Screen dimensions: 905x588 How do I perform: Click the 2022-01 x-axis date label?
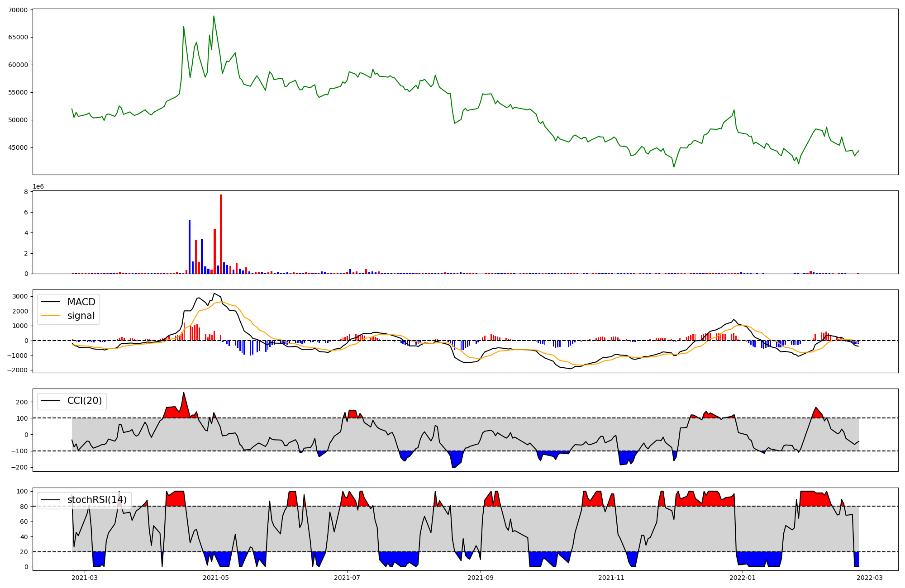743,578
